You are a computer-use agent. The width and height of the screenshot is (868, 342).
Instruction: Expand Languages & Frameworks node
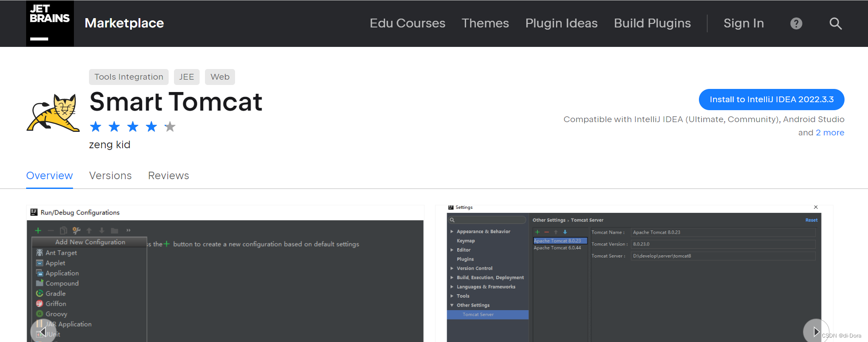point(452,287)
